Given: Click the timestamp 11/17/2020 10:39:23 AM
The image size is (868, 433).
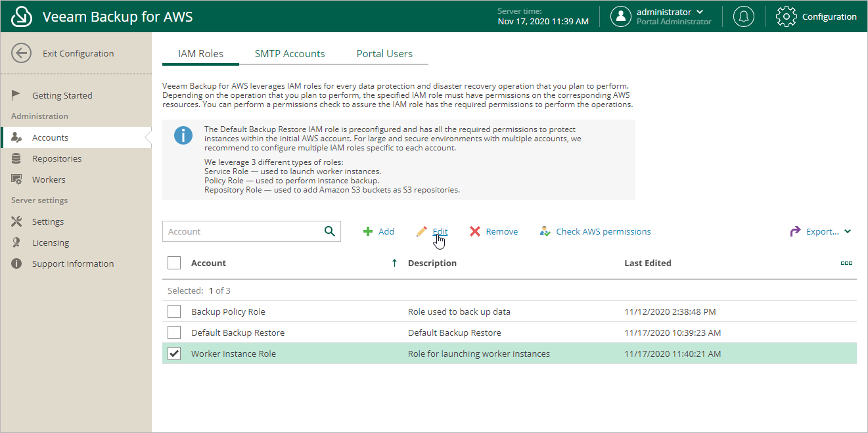Looking at the screenshot, I should coord(672,332).
